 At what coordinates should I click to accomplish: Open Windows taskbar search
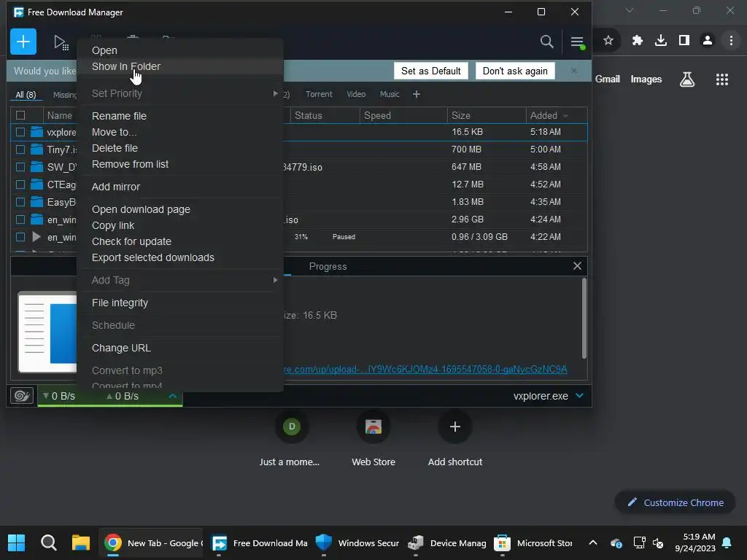coord(49,542)
